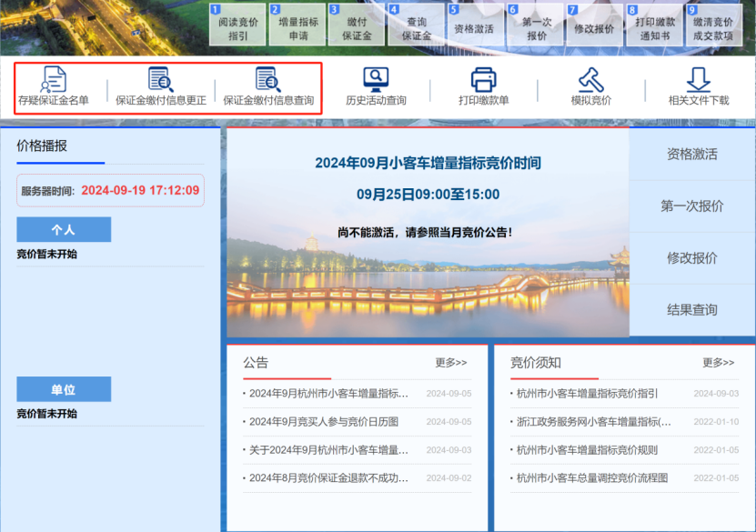
Task: Expand 更多>> in the 竞价须知 panel
Action: pyautogui.click(x=718, y=363)
